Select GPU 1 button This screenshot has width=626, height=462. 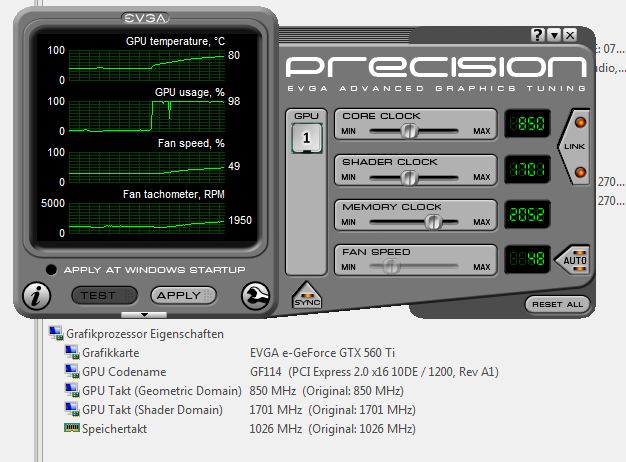(x=307, y=138)
